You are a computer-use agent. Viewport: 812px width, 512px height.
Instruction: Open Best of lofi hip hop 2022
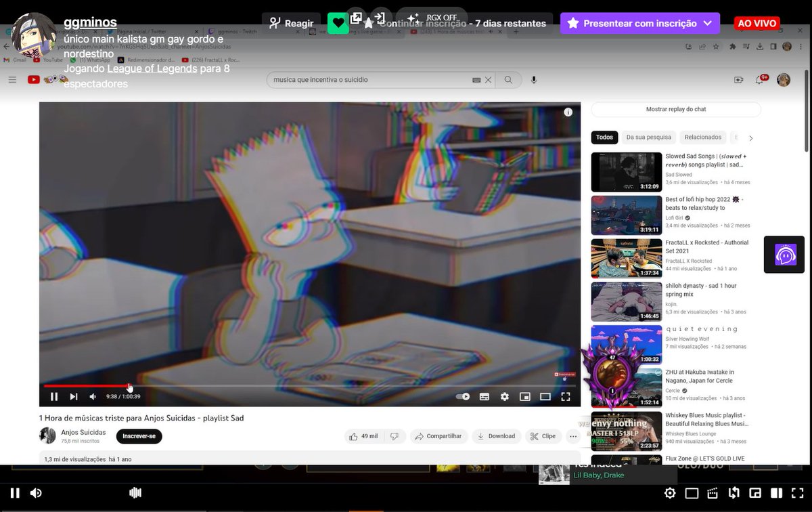tap(627, 215)
